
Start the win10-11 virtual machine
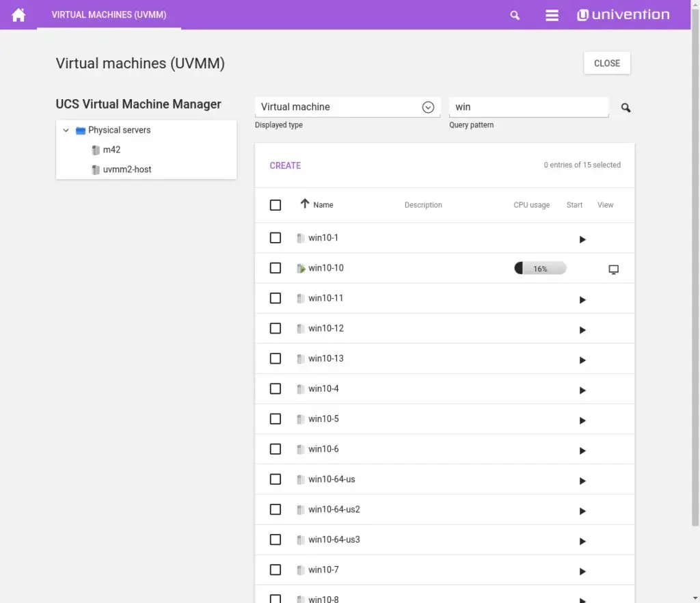point(582,300)
